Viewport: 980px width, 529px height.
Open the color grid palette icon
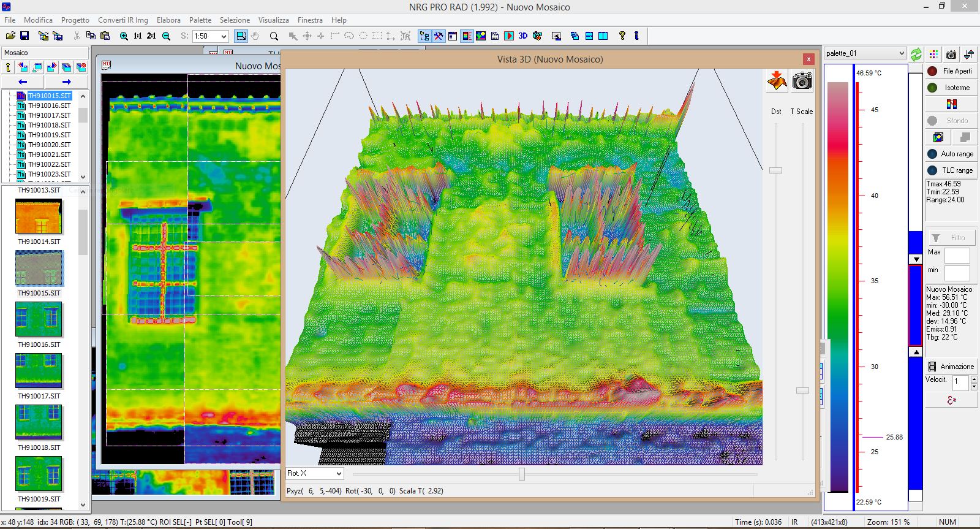coord(933,54)
